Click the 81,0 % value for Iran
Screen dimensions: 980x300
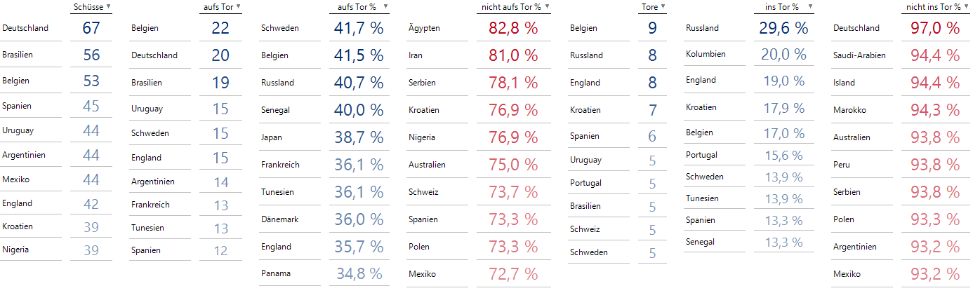coord(514,55)
